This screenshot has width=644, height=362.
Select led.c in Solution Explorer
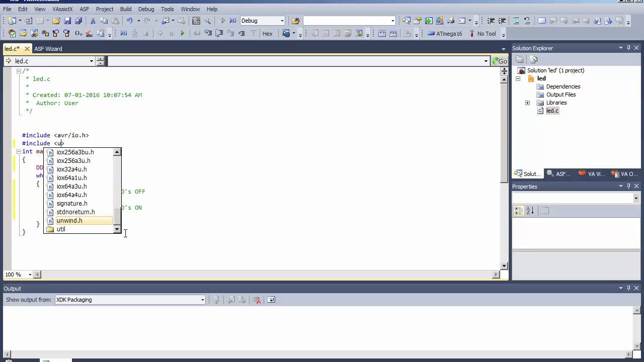[x=552, y=111]
